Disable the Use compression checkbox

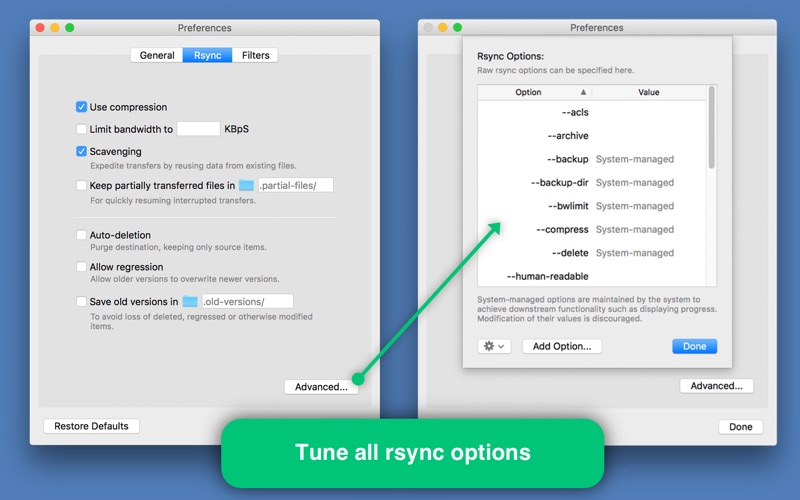coord(81,107)
